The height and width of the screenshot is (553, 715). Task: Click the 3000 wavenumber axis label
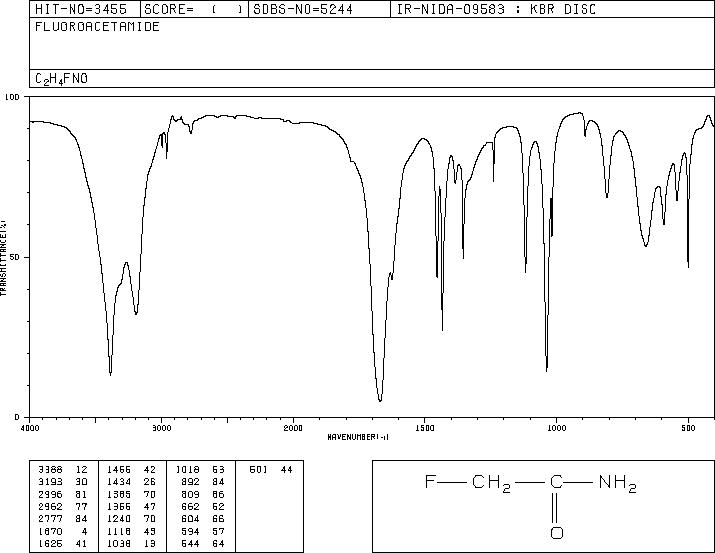coord(161,428)
